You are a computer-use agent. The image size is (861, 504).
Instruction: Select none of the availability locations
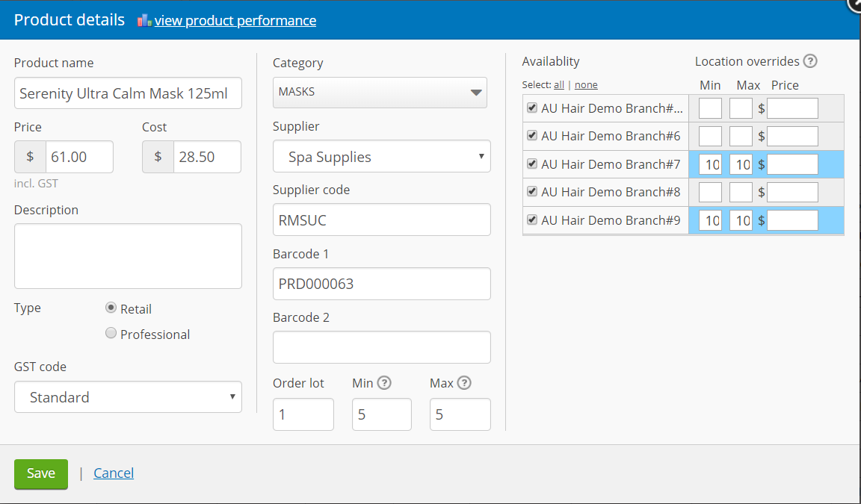coord(586,85)
